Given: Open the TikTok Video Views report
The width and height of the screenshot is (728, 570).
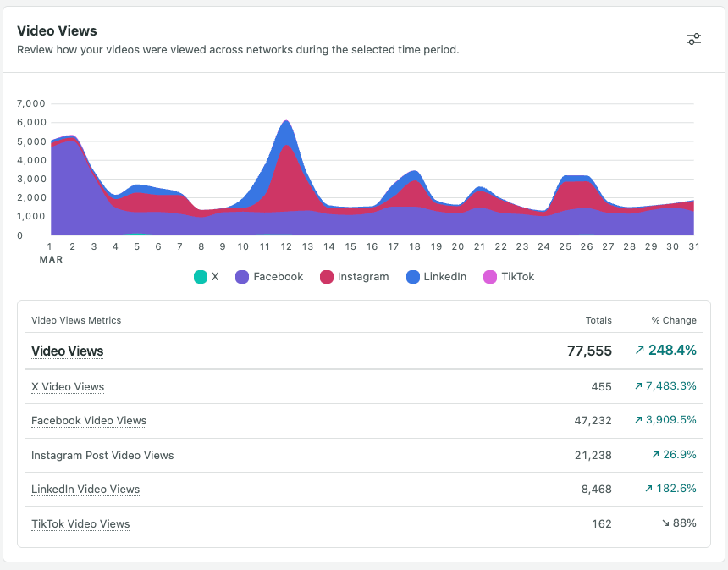Looking at the screenshot, I should click(80, 524).
